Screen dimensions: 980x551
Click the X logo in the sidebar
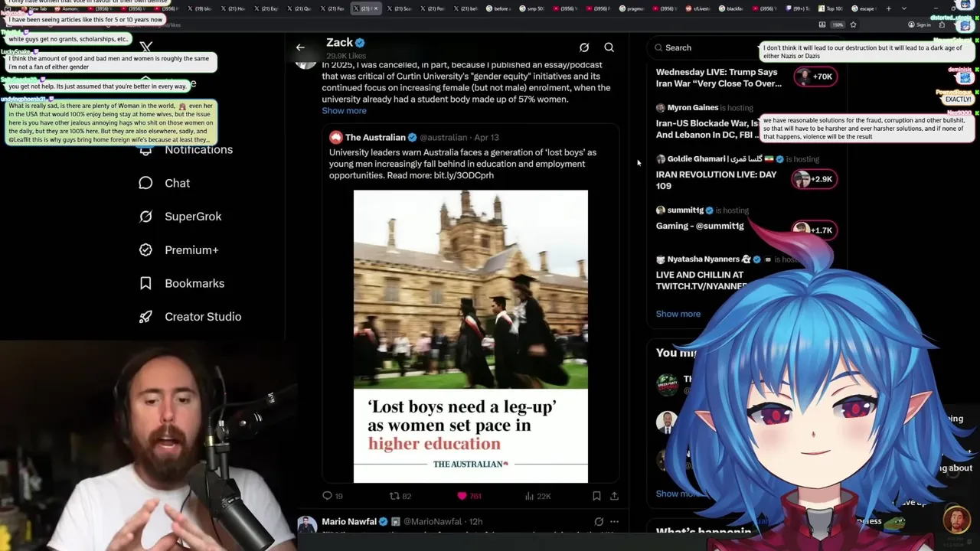coord(146,47)
